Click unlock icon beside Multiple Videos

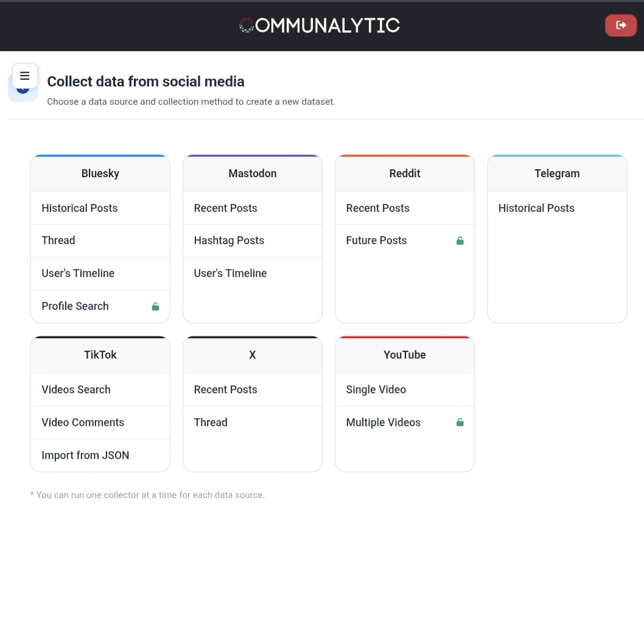460,422
